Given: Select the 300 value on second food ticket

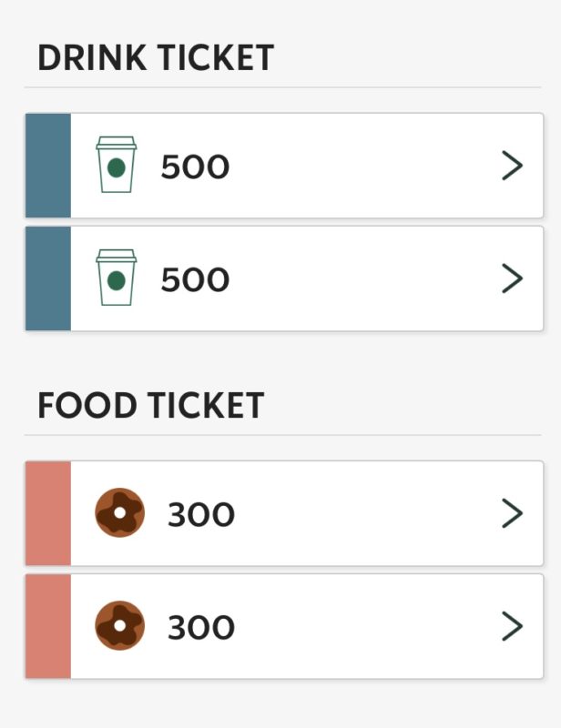Looking at the screenshot, I should point(200,628).
